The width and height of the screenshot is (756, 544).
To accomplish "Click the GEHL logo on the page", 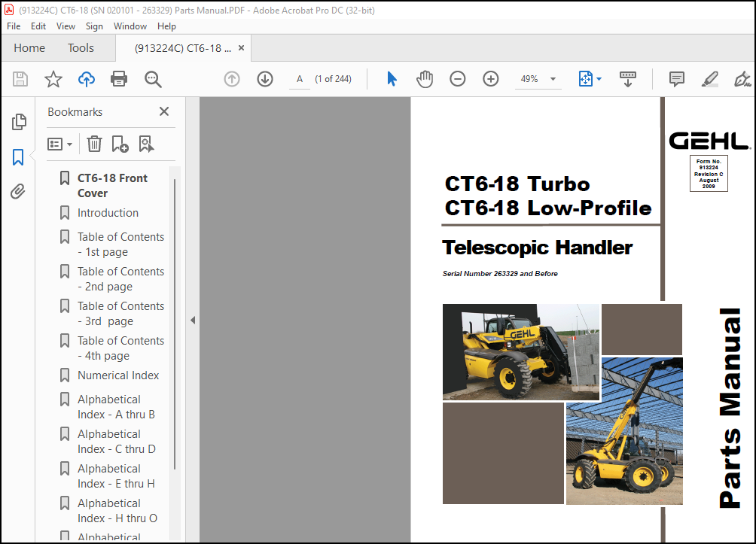I will (709, 141).
